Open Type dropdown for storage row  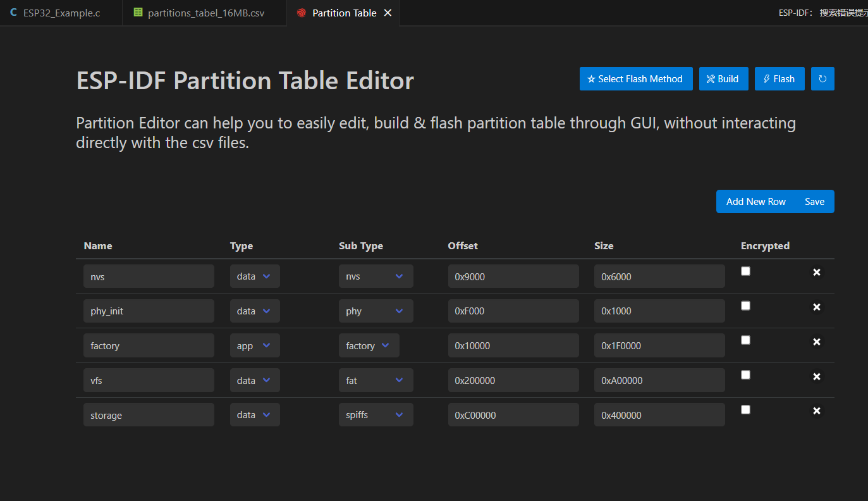(255, 415)
